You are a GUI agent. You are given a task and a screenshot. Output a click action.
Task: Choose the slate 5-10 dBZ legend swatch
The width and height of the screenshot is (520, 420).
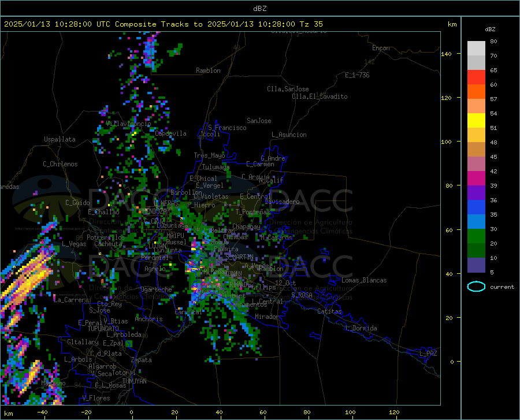tap(476, 265)
